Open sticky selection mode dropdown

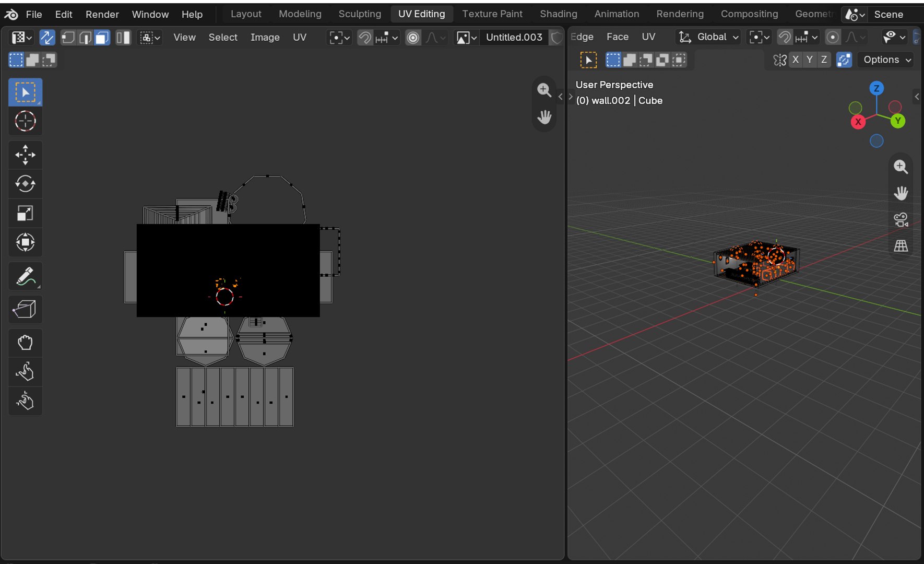pos(149,38)
